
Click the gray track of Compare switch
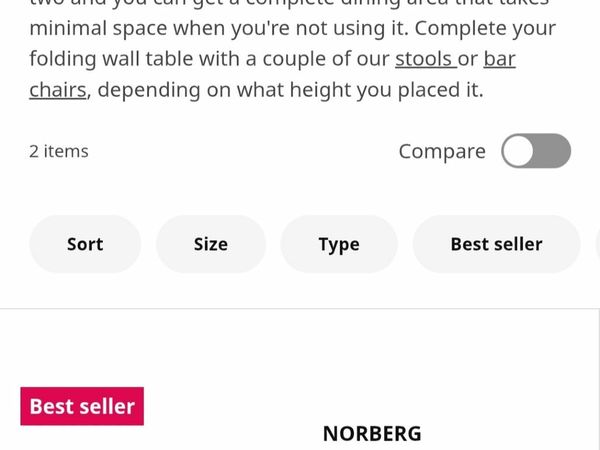pyautogui.click(x=554, y=151)
